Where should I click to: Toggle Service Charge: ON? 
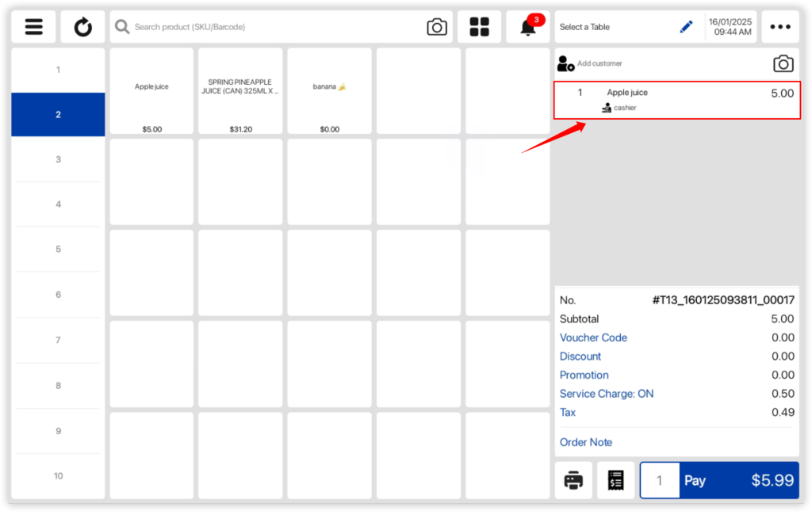(607, 394)
